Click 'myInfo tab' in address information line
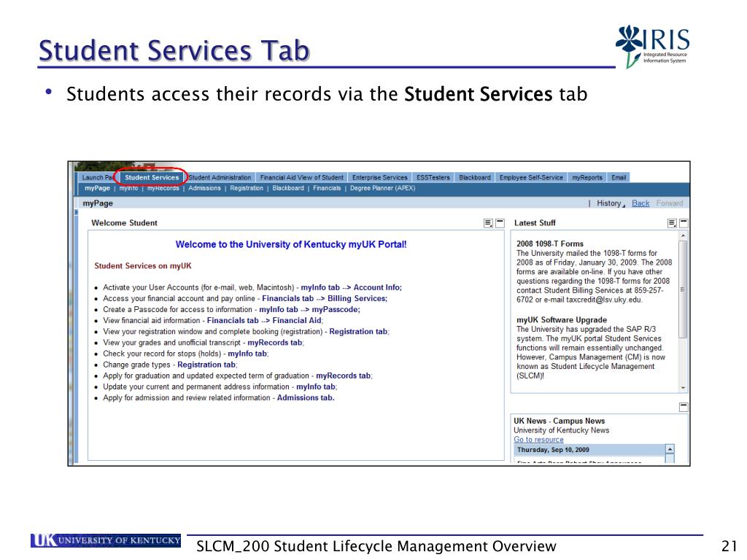The width and height of the screenshot is (747, 560). coord(317,386)
